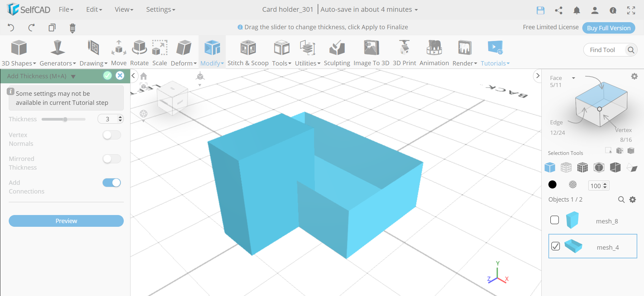Open the 3D Shapes dropdown
Viewport: 644px width, 296px height.
click(19, 53)
